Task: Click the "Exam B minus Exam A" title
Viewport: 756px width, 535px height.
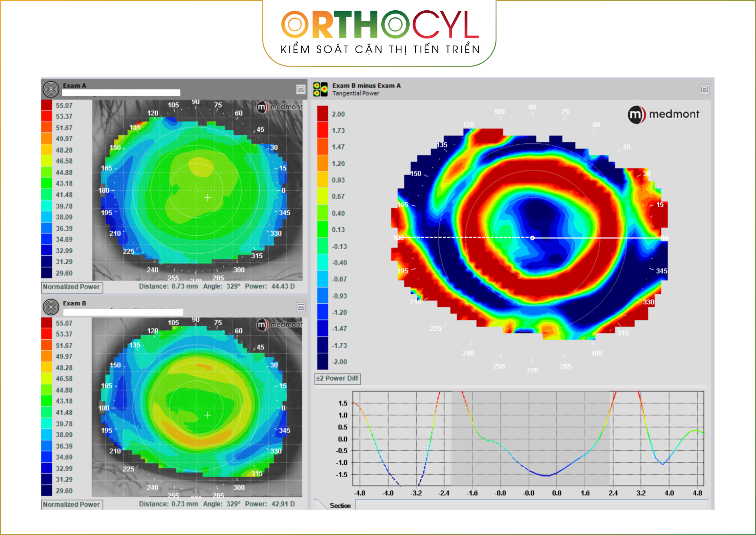Action: 366,86
